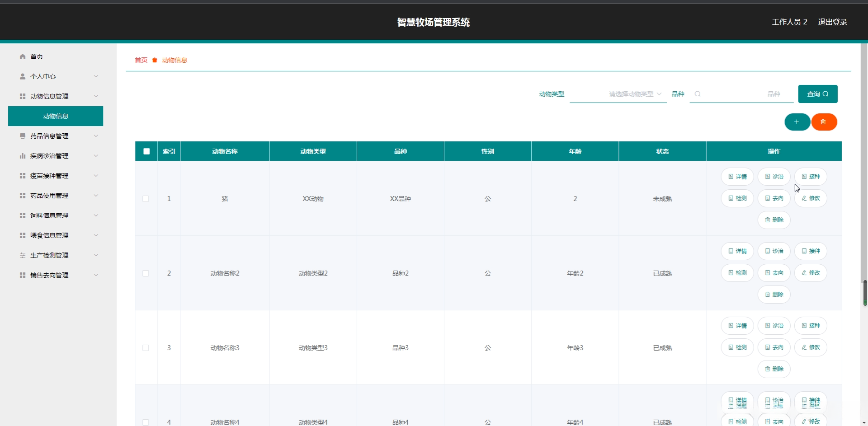Image resolution: width=868 pixels, height=426 pixels.
Task: Select the 动物信息 submenu item
Action: pos(56,116)
